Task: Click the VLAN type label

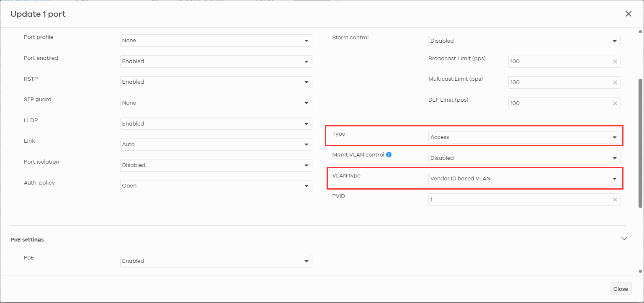Action: [346, 176]
